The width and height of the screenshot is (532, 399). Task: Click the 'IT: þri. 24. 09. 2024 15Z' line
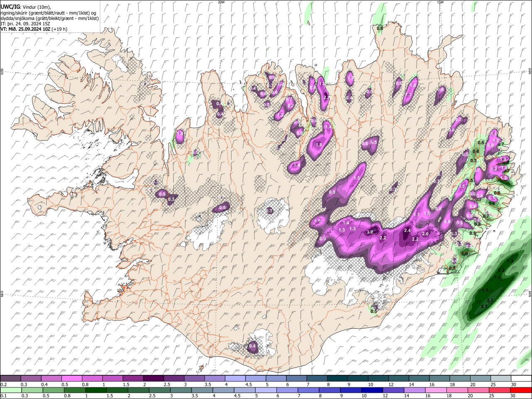click(25, 24)
